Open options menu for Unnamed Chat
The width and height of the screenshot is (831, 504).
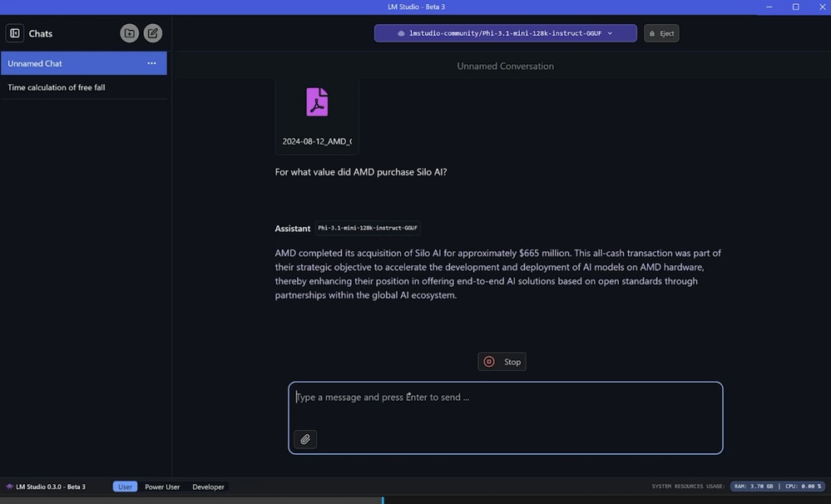point(151,63)
